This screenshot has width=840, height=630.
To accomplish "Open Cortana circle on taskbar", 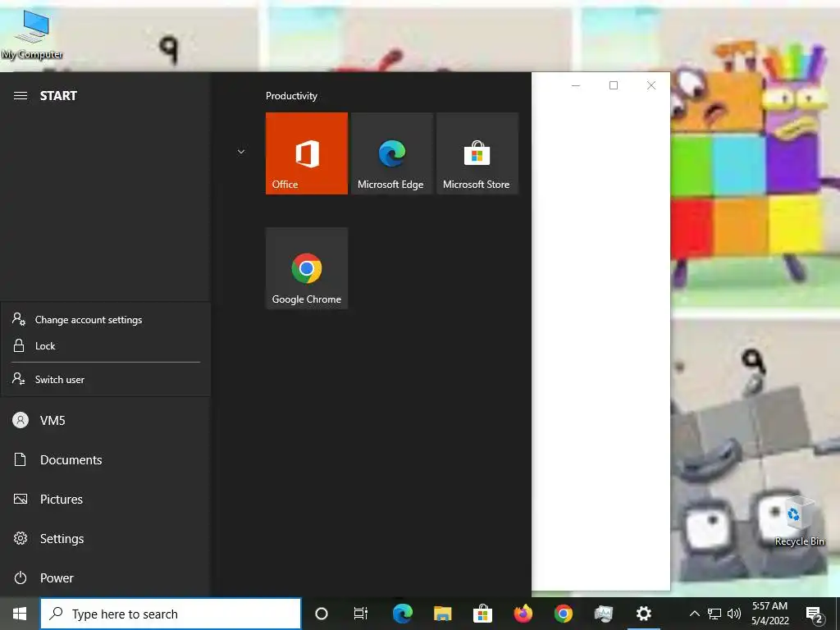I will pyautogui.click(x=322, y=614).
